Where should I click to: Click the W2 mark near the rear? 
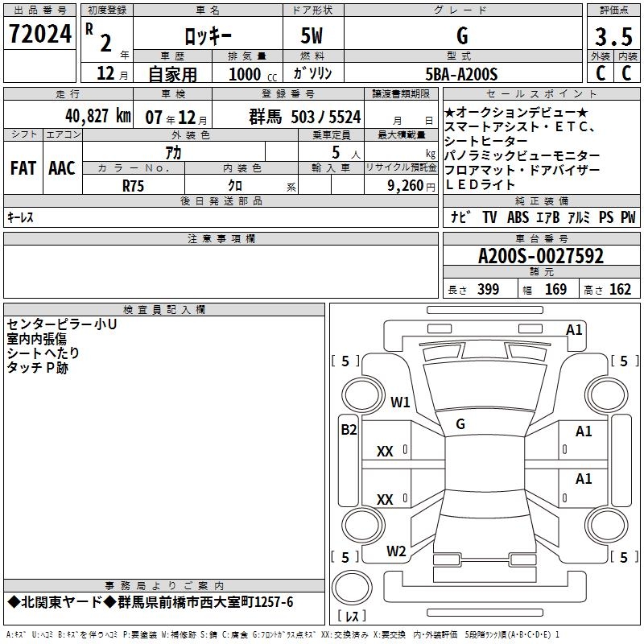[396, 551]
